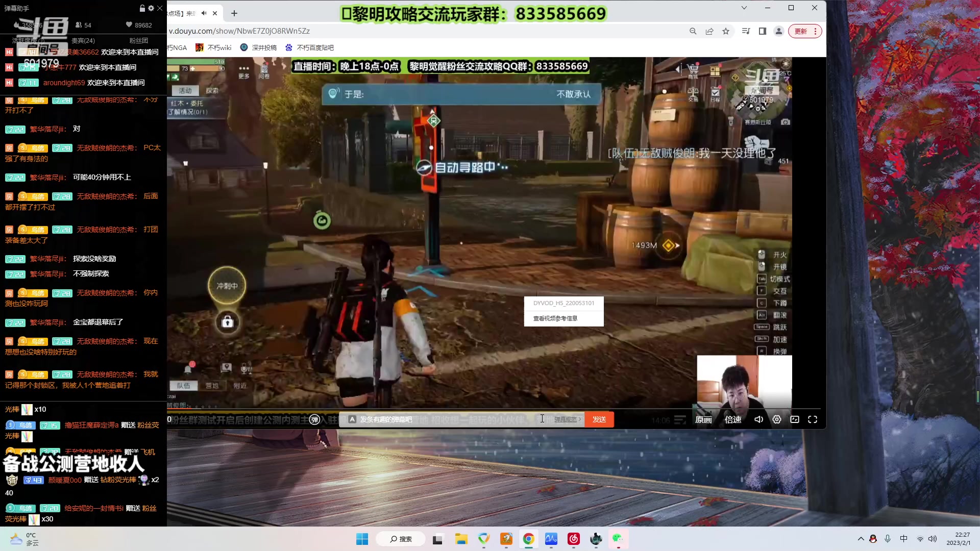Click the Chrome zoom magnifier icon
980x551 pixels.
(x=693, y=31)
